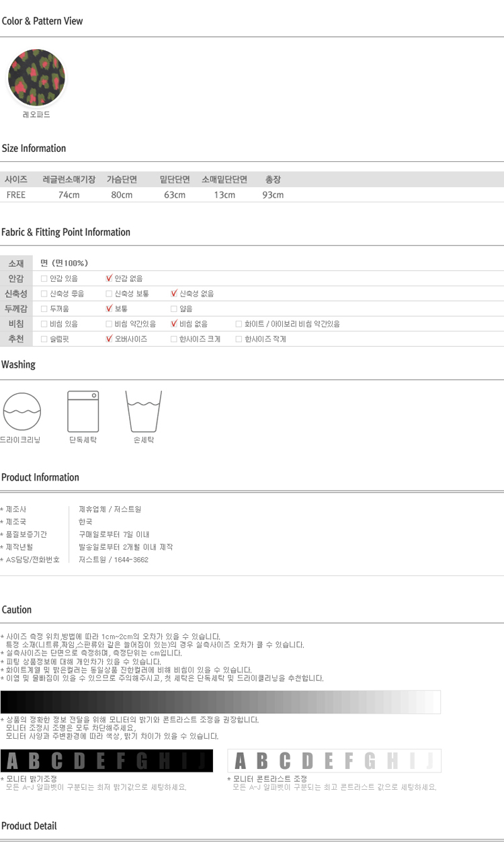The height and width of the screenshot is (849, 504).
Task: Click the hand wash (손세탁) icon
Action: point(143,411)
